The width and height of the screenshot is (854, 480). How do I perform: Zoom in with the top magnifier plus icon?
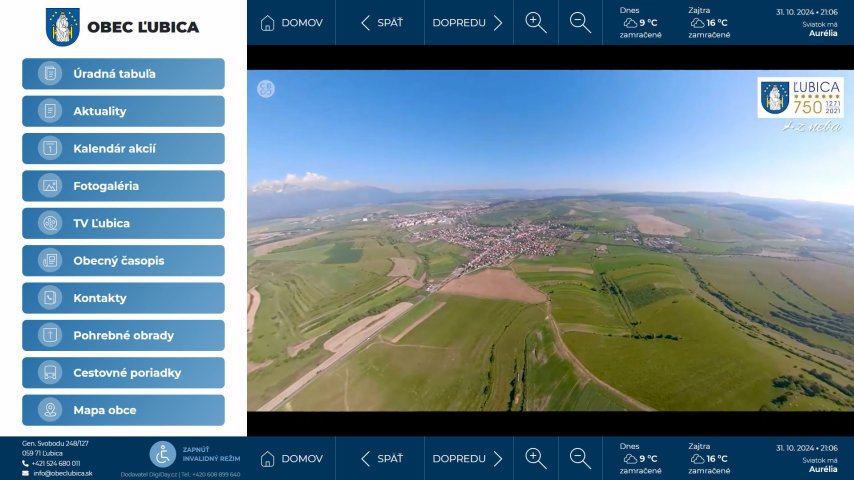[536, 23]
